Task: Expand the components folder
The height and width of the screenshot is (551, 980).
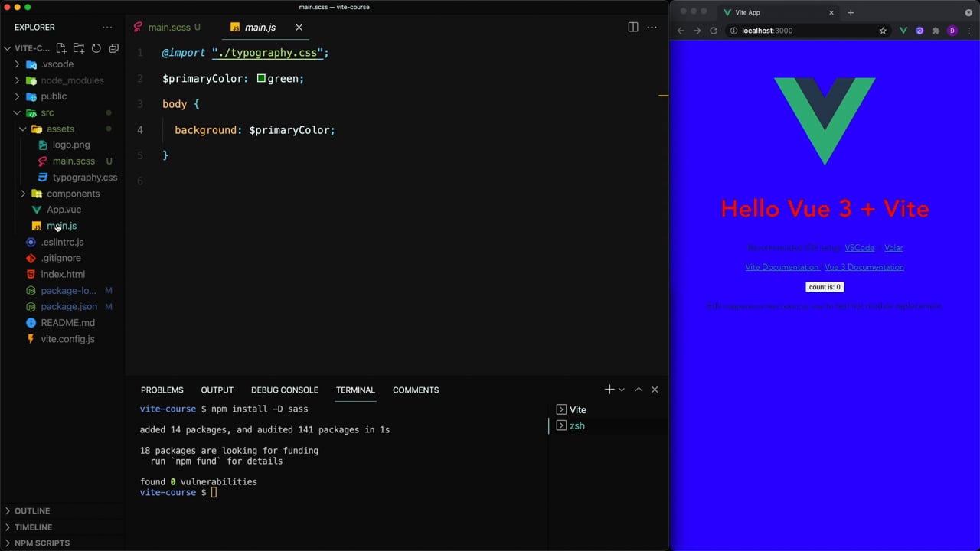Action: coord(23,194)
